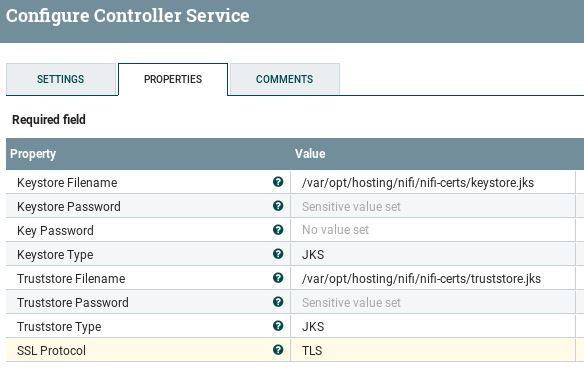584x368 pixels.
Task: Select the SSL Protocol property name
Action: coord(51,350)
